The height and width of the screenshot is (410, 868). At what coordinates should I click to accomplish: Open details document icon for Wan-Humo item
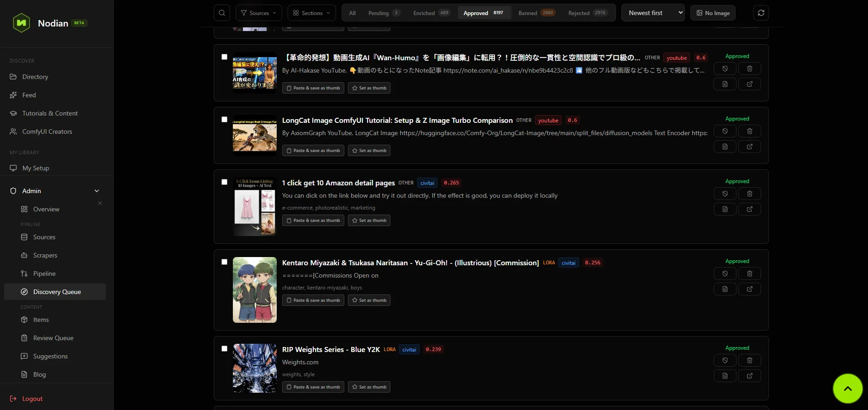coord(725,84)
